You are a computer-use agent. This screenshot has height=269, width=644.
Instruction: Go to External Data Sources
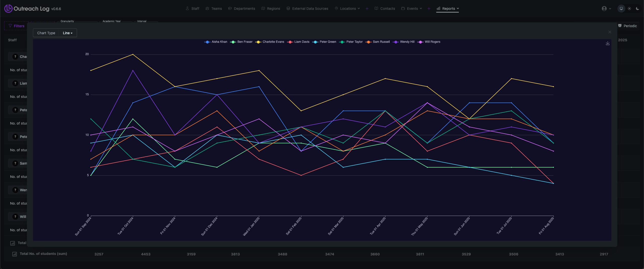(x=307, y=9)
